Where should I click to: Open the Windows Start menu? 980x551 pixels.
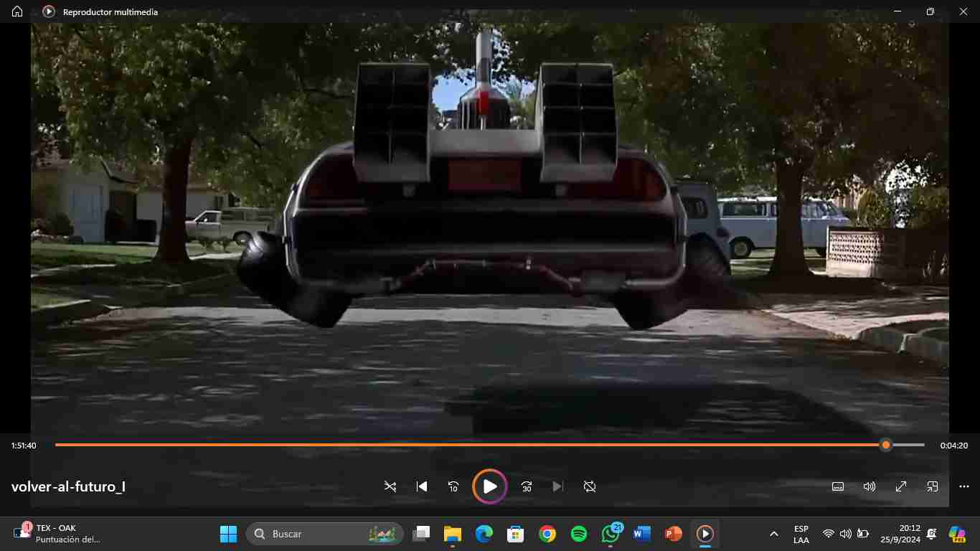tap(228, 534)
